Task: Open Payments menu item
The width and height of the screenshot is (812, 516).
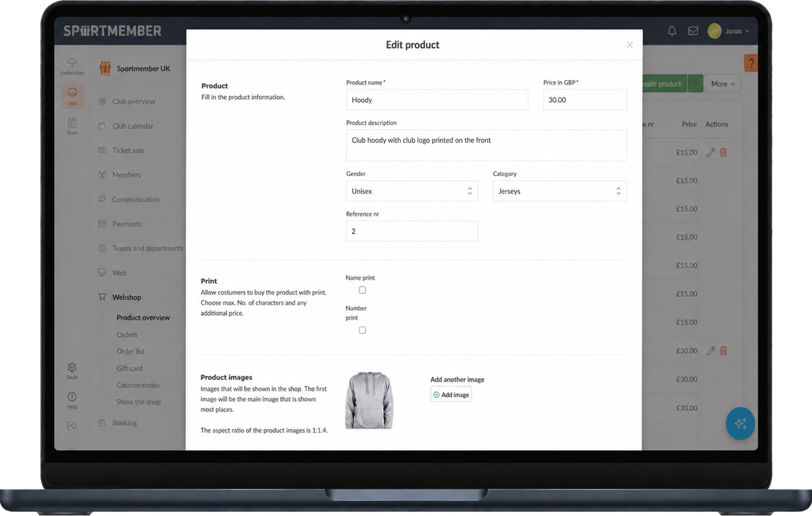Action: (x=127, y=224)
